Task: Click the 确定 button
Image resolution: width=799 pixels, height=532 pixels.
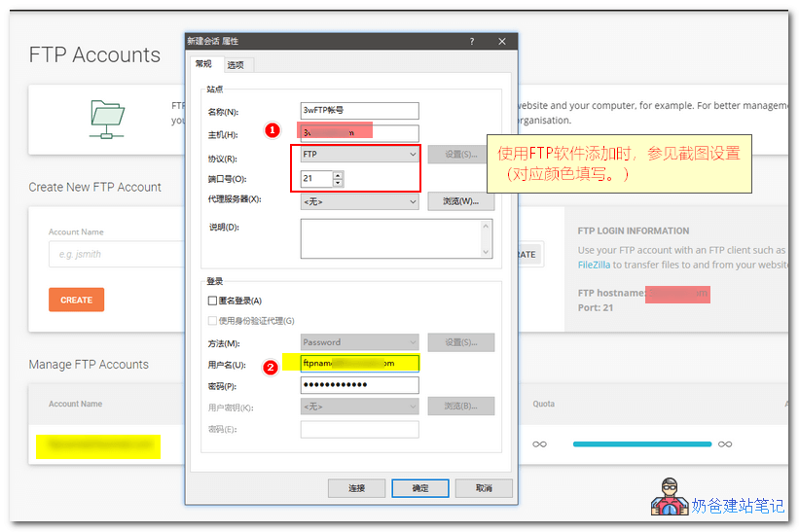Action: pyautogui.click(x=419, y=488)
